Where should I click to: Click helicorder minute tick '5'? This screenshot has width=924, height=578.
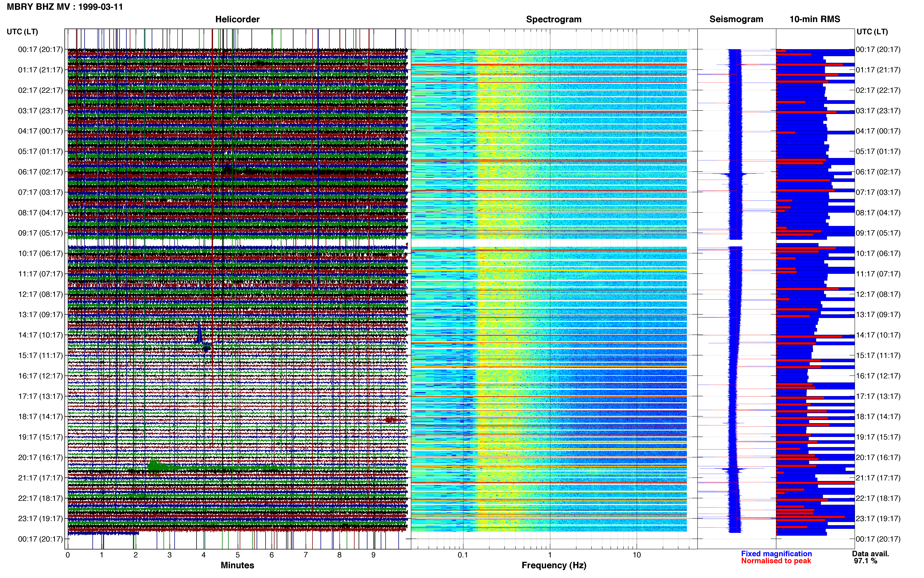[238, 555]
